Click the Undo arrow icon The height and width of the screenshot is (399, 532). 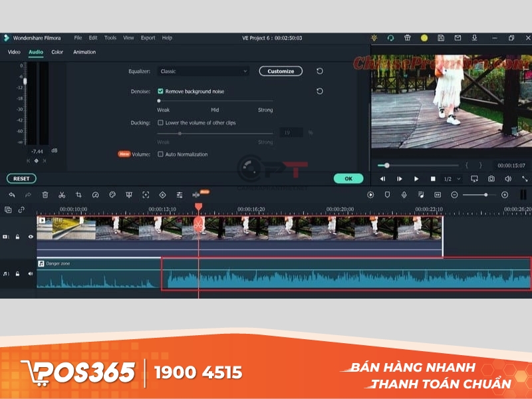pos(12,195)
